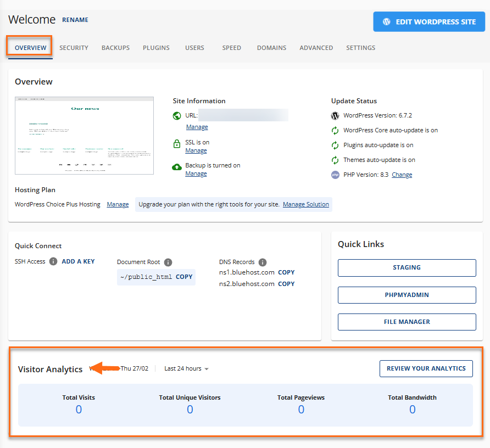This screenshot has width=490, height=448.
Task: Open the Last 24 hours time range dropdown
Action: click(186, 368)
